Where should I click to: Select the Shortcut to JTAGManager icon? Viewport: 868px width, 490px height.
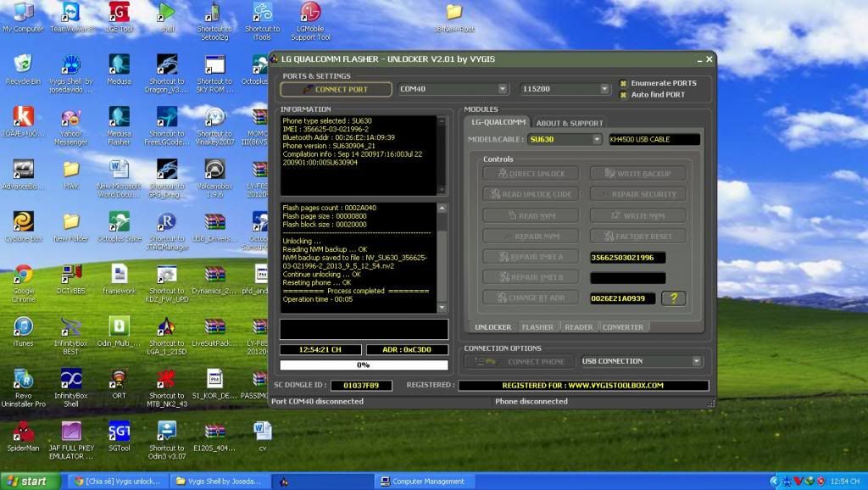(x=167, y=231)
